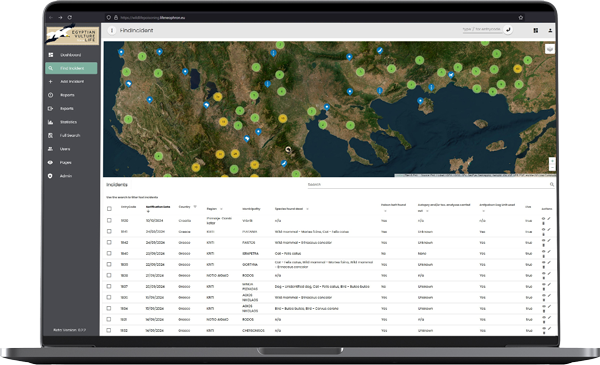
Task: Open Add Incident from the sidebar
Action: point(71,81)
